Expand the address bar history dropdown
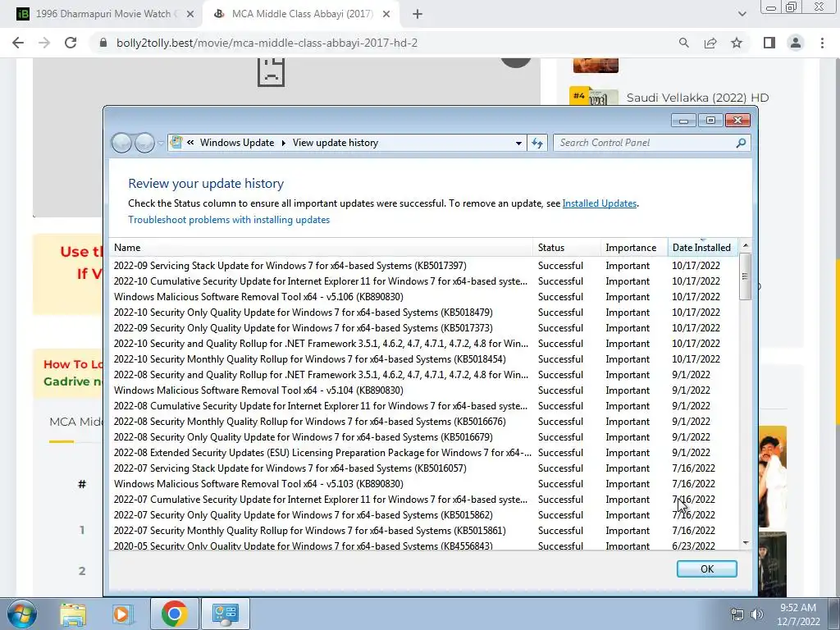 [518, 143]
